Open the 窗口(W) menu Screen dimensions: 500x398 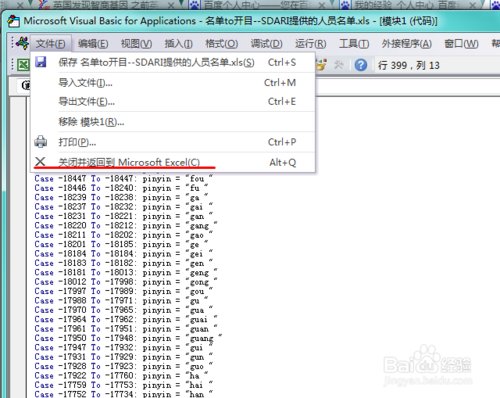[x=461, y=44]
